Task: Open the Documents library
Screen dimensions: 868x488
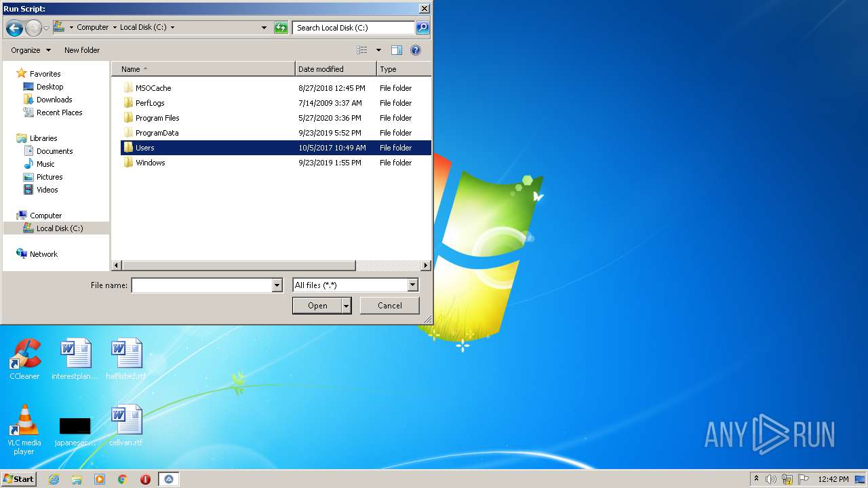Action: tap(54, 151)
